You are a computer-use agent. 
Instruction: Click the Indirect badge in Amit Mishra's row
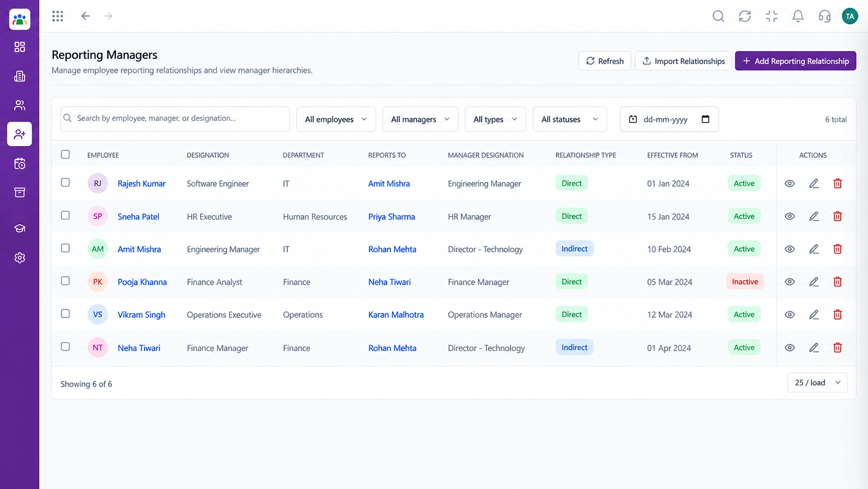tap(574, 249)
